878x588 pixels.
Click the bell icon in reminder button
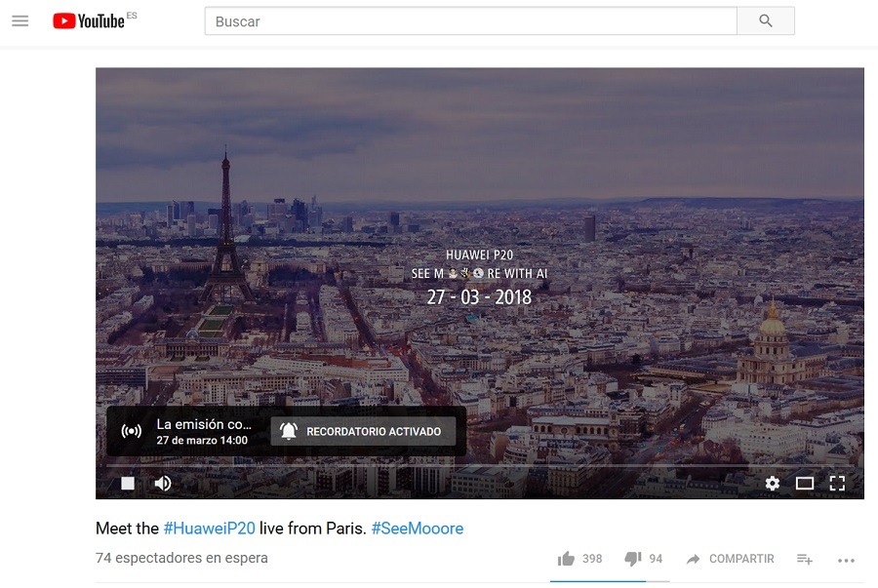[289, 431]
